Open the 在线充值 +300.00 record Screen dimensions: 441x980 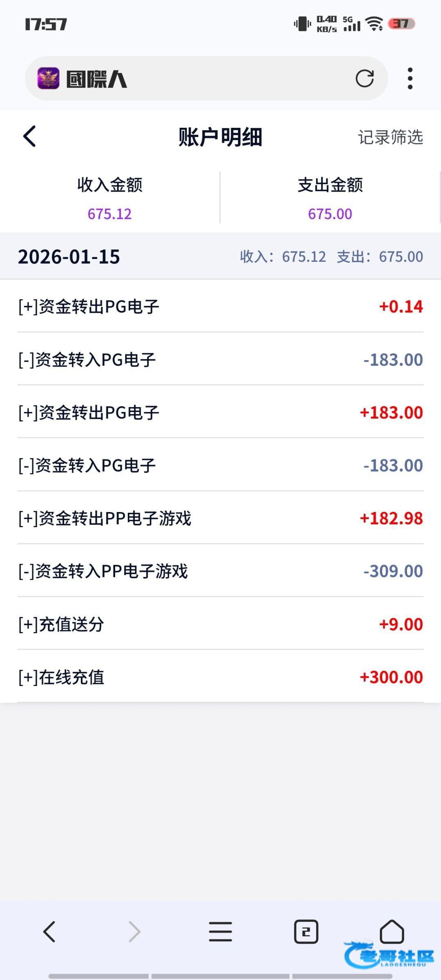(x=220, y=677)
